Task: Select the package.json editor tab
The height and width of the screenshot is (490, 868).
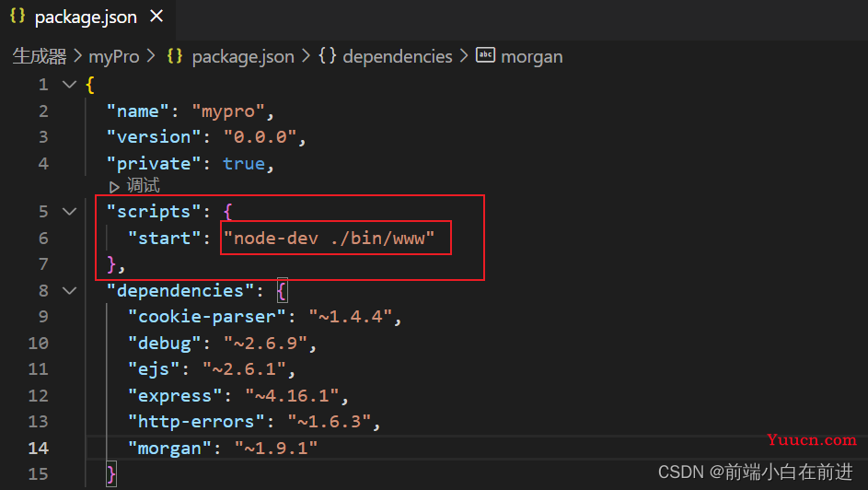Action: pyautogui.click(x=88, y=17)
